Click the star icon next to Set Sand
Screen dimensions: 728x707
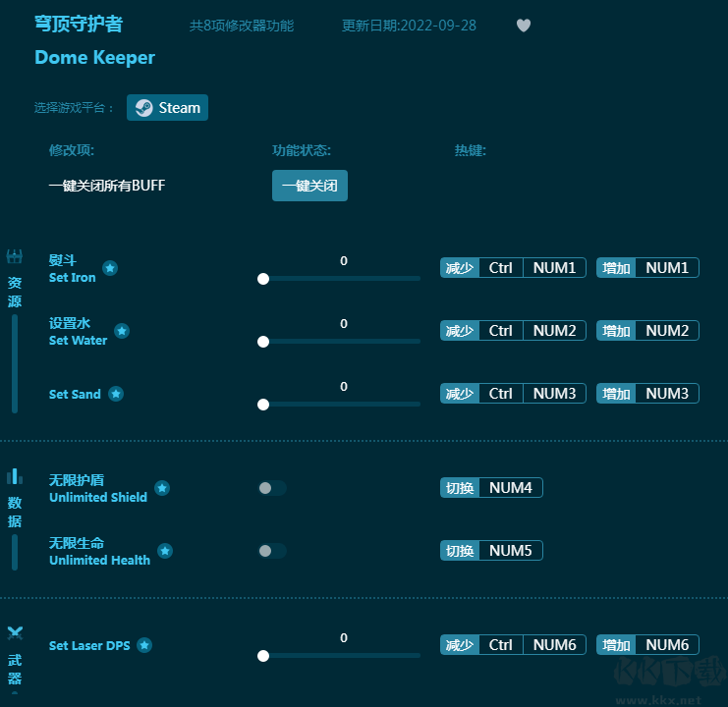(x=116, y=394)
